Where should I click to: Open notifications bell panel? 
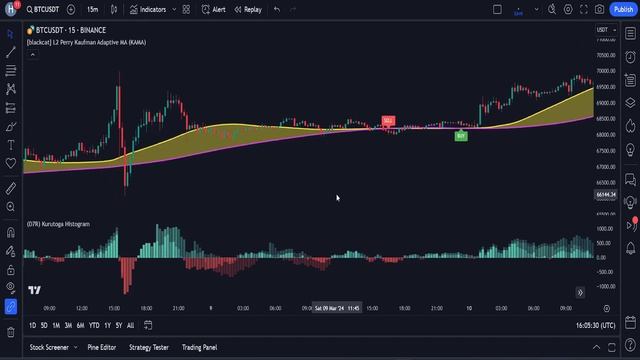tap(630, 248)
